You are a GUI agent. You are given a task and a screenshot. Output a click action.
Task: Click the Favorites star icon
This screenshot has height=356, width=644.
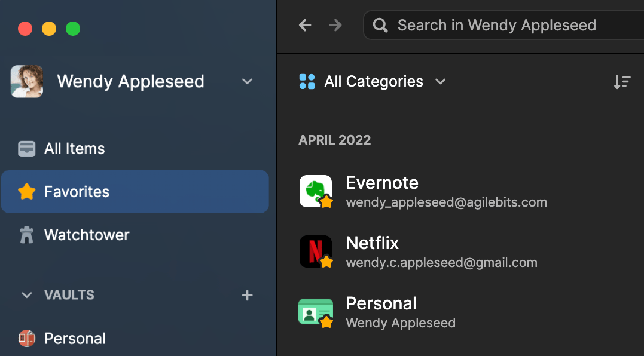click(26, 191)
